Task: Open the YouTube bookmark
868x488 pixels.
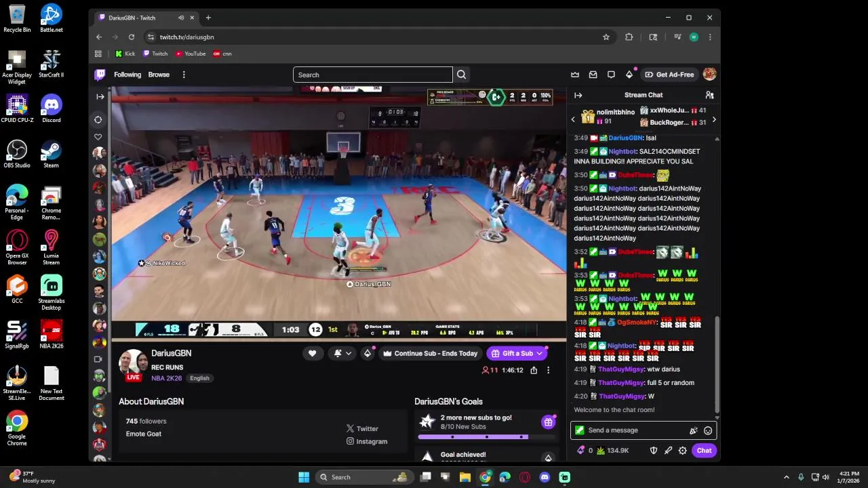Action: point(190,54)
